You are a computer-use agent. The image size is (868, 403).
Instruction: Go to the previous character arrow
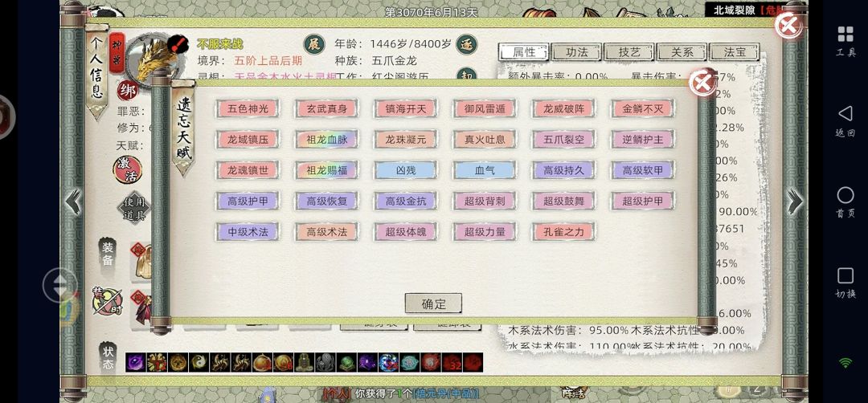pyautogui.click(x=74, y=201)
